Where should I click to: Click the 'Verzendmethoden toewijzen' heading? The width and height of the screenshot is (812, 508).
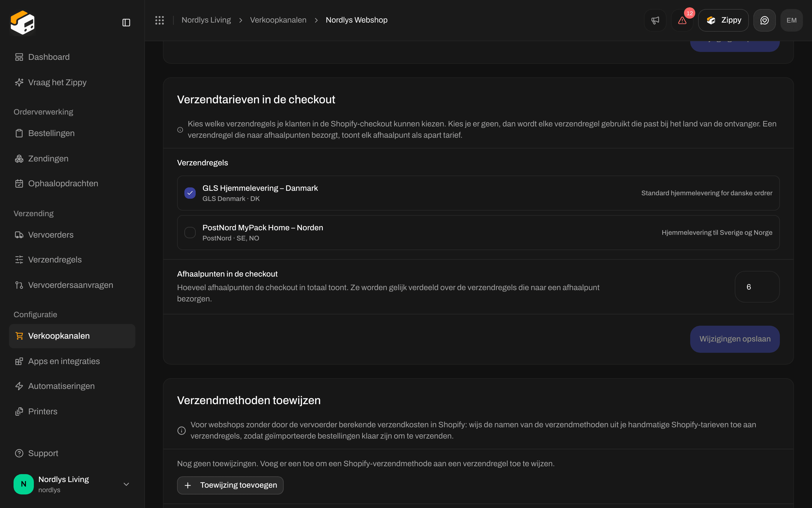pos(249,400)
